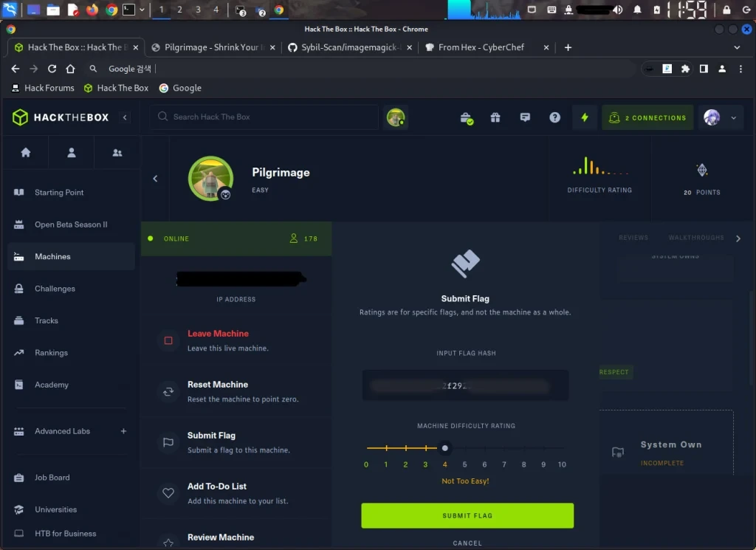Open the Chrome three-dot menu
The height and width of the screenshot is (550, 756).
point(740,69)
